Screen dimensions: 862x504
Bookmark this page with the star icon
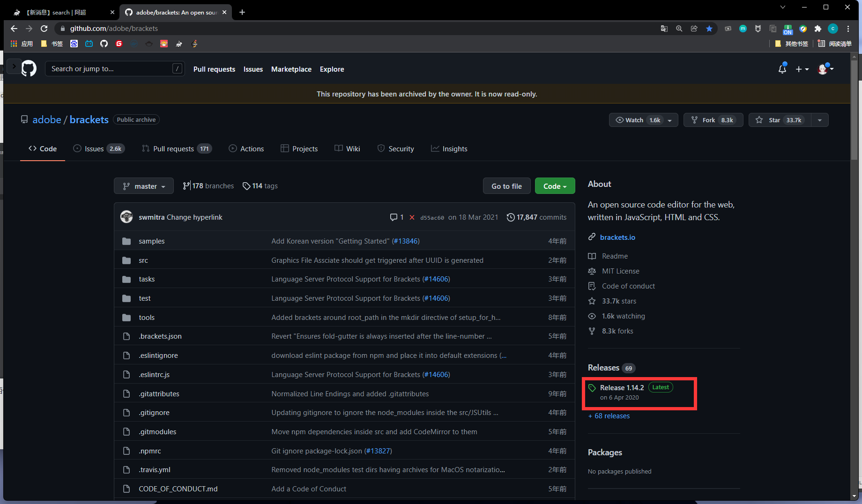709,29
